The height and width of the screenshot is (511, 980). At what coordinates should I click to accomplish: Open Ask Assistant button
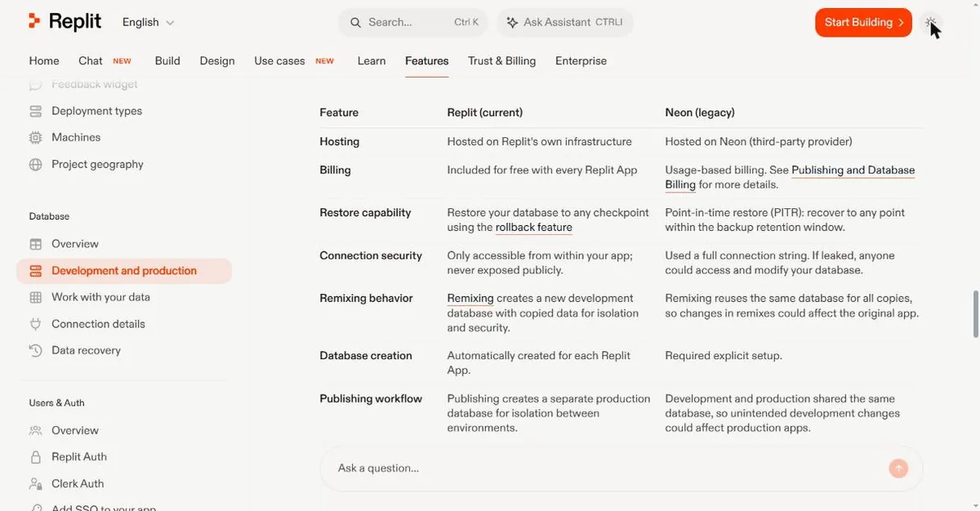[564, 23]
